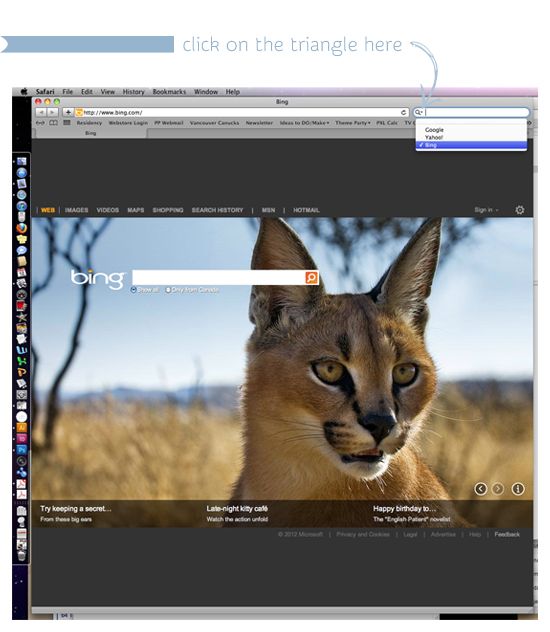This screenshot has height=632, width=550.
Task: Open the History menu
Action: point(133,91)
